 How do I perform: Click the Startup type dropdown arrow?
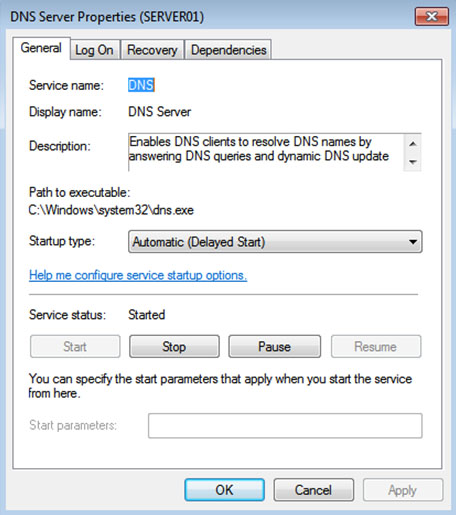coord(413,242)
